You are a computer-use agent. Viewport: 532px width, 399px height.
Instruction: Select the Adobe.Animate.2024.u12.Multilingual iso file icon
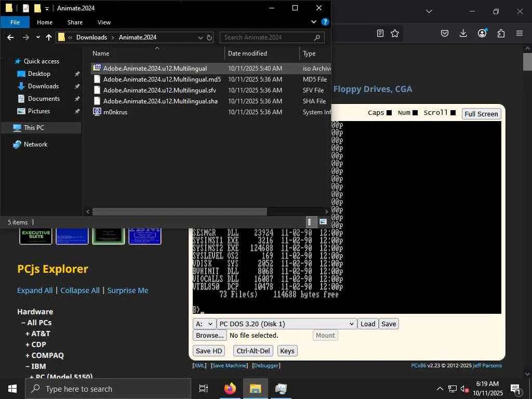click(x=97, y=68)
